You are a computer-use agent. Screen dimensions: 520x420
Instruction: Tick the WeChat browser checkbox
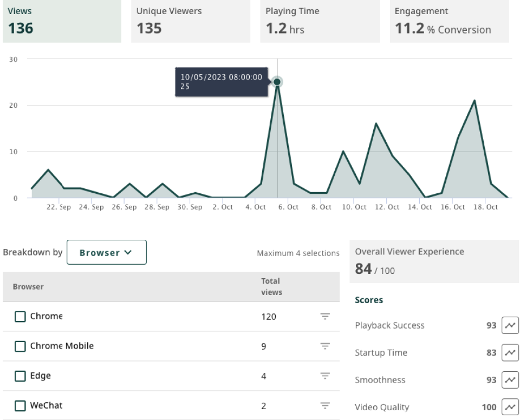(x=20, y=406)
